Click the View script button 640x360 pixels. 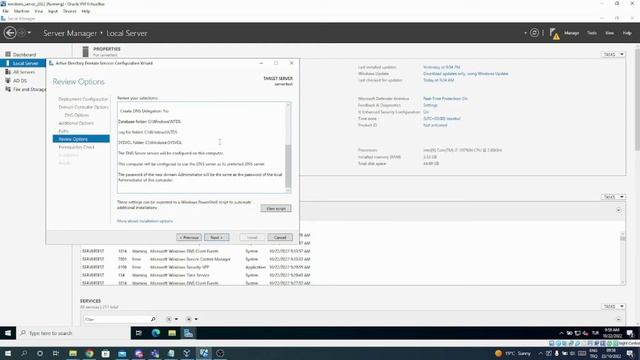[276, 209]
